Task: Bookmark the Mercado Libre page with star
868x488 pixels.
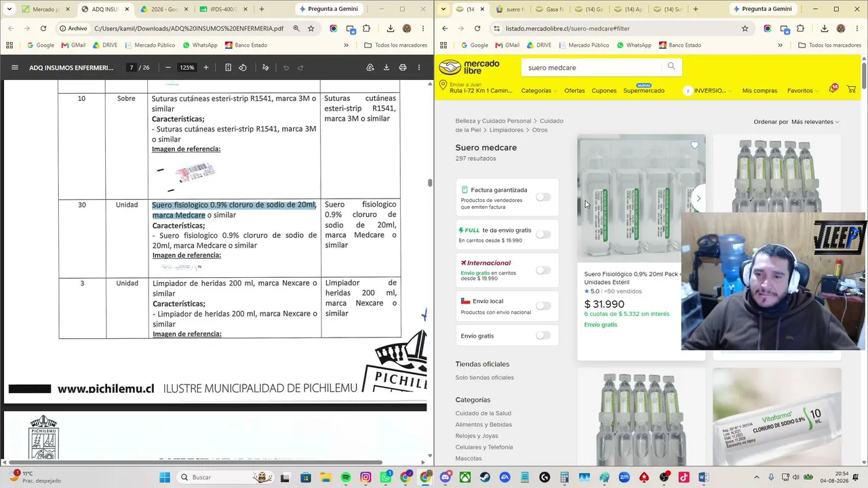Action: pos(745,28)
